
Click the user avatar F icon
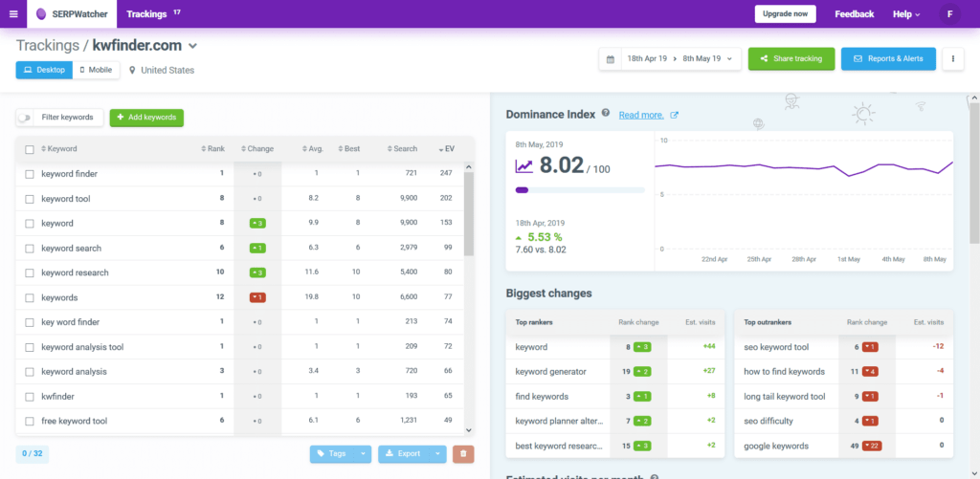tap(950, 14)
